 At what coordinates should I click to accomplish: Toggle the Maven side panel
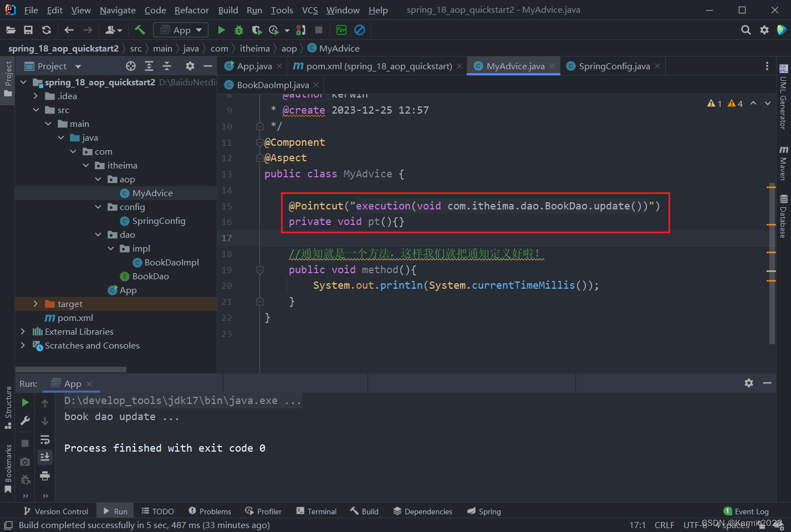point(783,163)
